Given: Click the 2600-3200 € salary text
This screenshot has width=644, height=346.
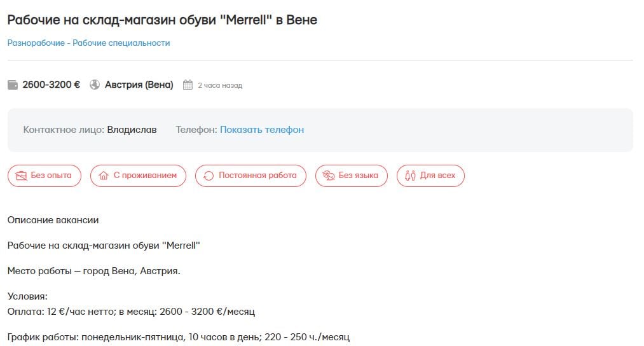Looking at the screenshot, I should [51, 85].
